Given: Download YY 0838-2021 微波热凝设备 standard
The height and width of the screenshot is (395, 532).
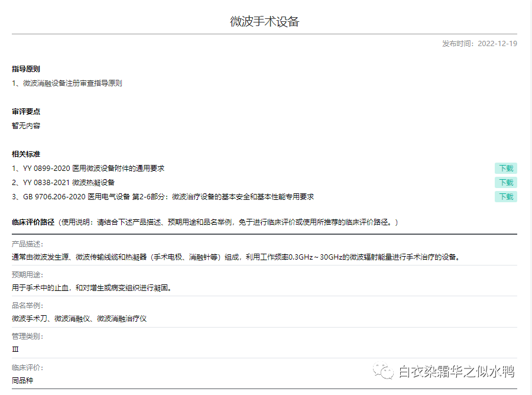Looking at the screenshot, I should (505, 183).
